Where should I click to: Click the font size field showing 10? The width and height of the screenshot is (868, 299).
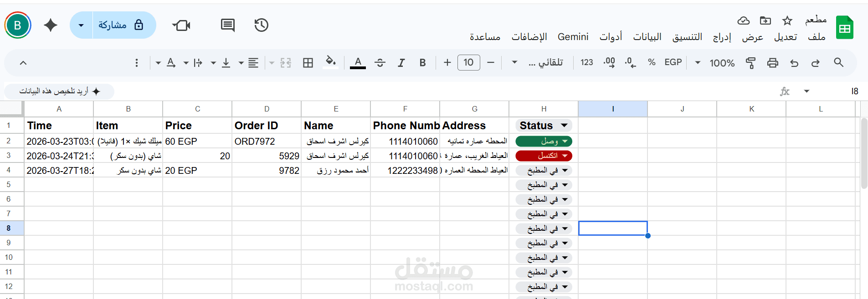click(469, 62)
